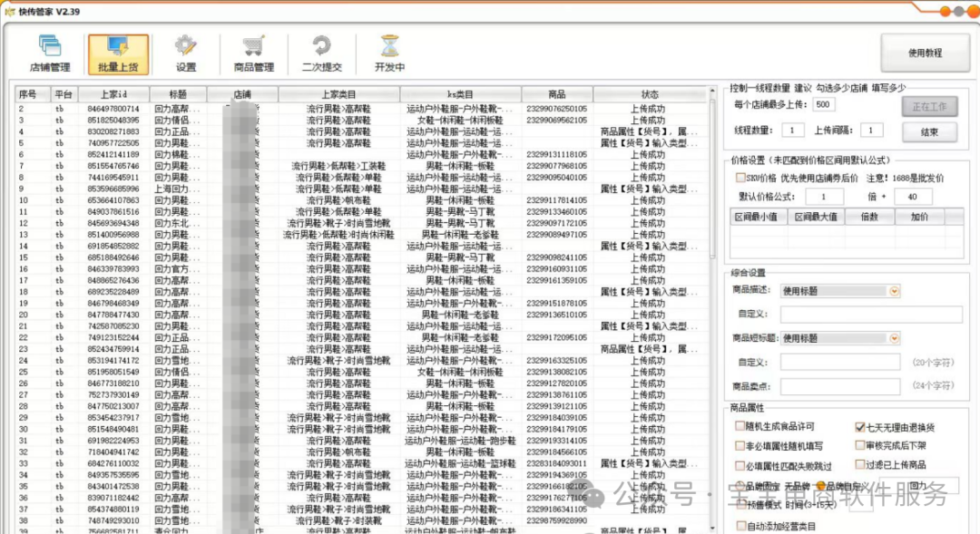Screen dimensions: 980x534
Task: Click the 商品卖点 input field
Action: pyautogui.click(x=840, y=386)
